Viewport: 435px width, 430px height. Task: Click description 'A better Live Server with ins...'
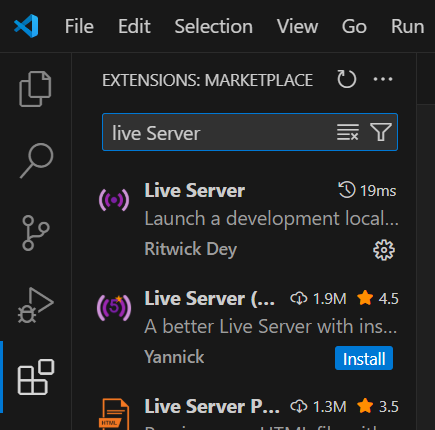(x=271, y=327)
